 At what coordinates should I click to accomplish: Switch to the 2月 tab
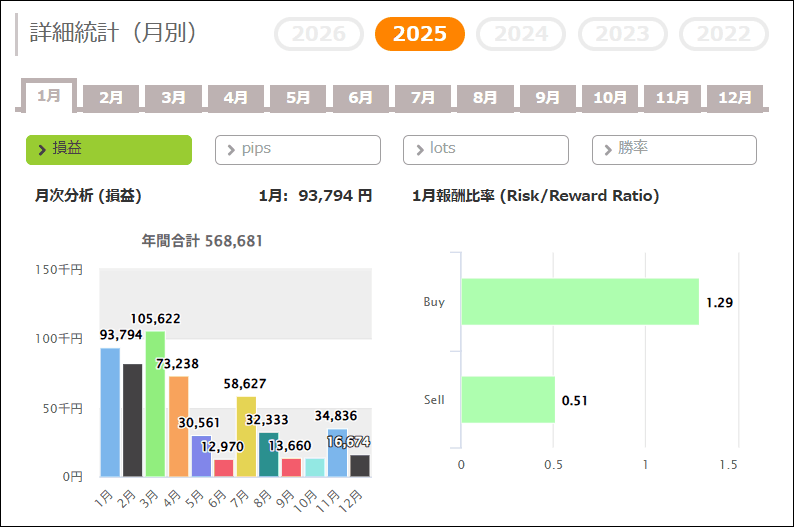pos(111,98)
